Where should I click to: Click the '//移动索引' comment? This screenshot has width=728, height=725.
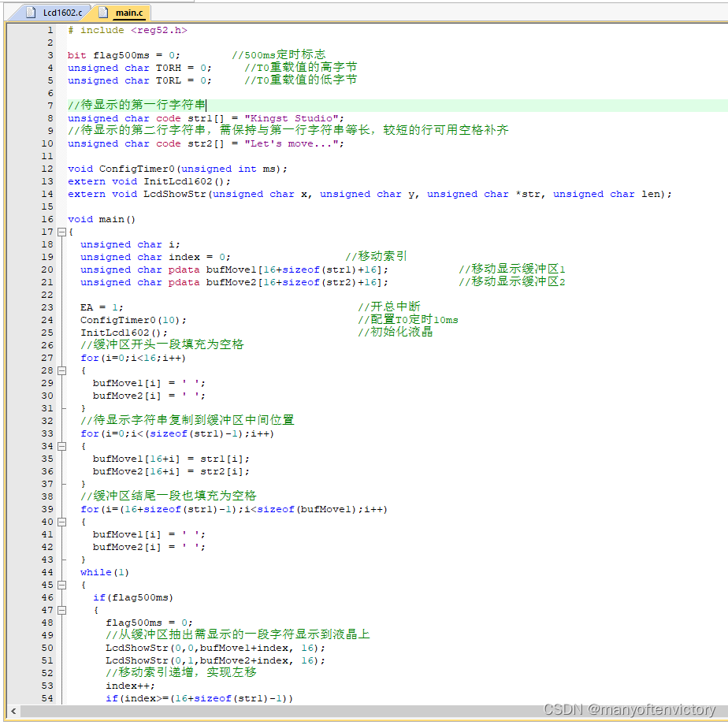pyautogui.click(x=376, y=256)
